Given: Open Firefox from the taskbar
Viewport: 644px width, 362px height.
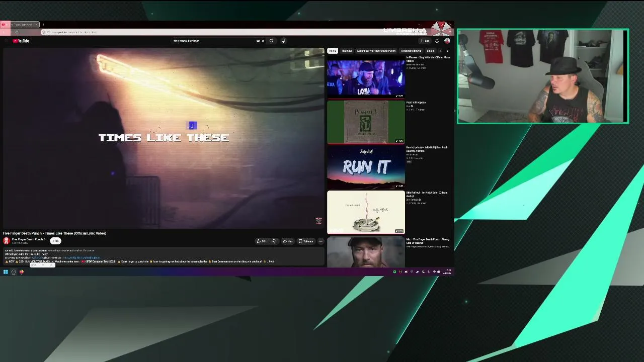Looking at the screenshot, I should (x=21, y=272).
